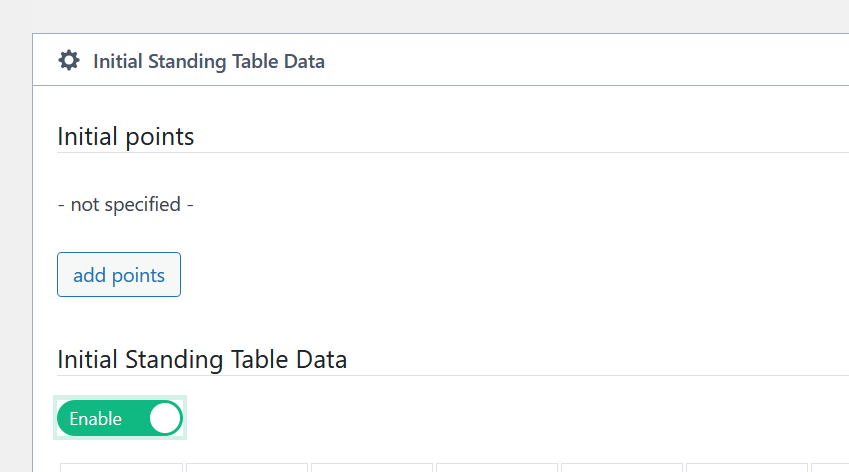Collapse the Initial Standing Table Data panel header

click(441, 60)
